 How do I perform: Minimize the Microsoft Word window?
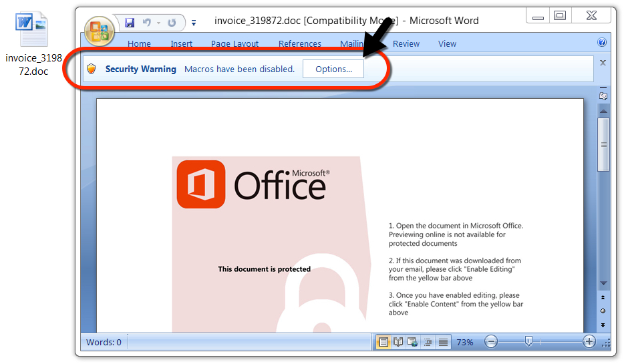tap(538, 16)
